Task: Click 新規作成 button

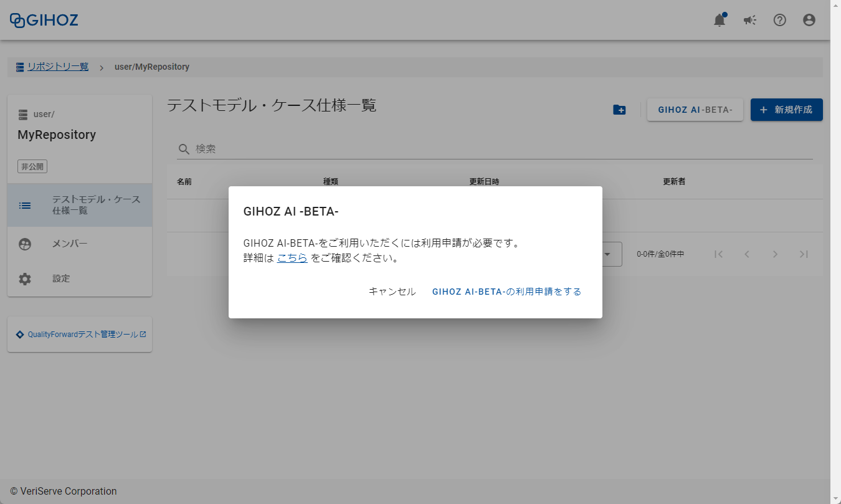Action: pos(787,110)
